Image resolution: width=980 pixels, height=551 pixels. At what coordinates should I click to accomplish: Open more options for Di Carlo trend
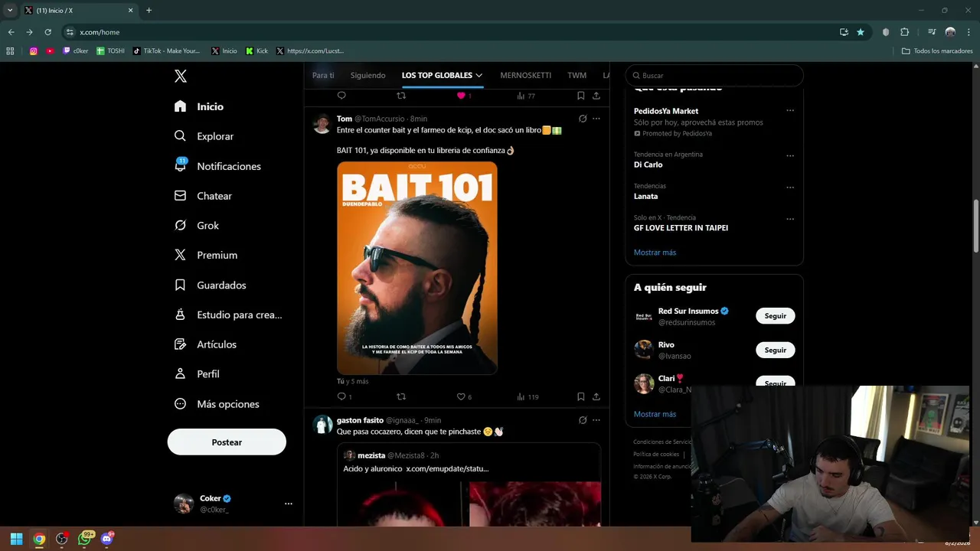point(790,155)
